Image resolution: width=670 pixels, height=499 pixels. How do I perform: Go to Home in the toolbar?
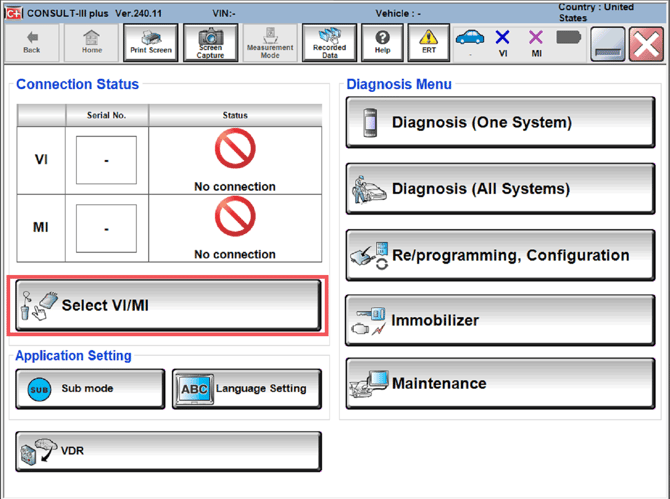pos(92,42)
